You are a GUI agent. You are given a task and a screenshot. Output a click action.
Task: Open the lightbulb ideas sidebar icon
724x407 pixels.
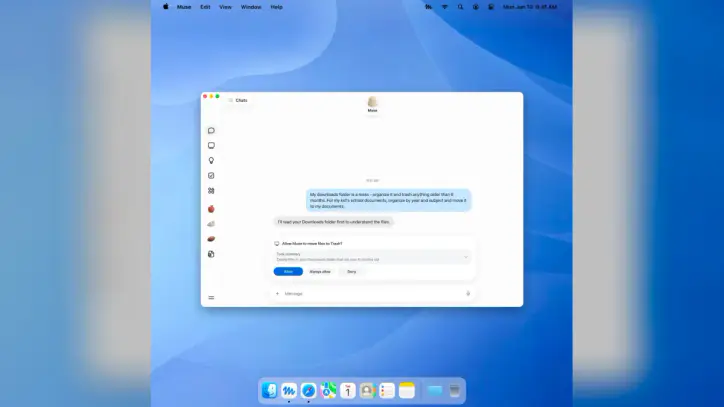pyautogui.click(x=211, y=160)
